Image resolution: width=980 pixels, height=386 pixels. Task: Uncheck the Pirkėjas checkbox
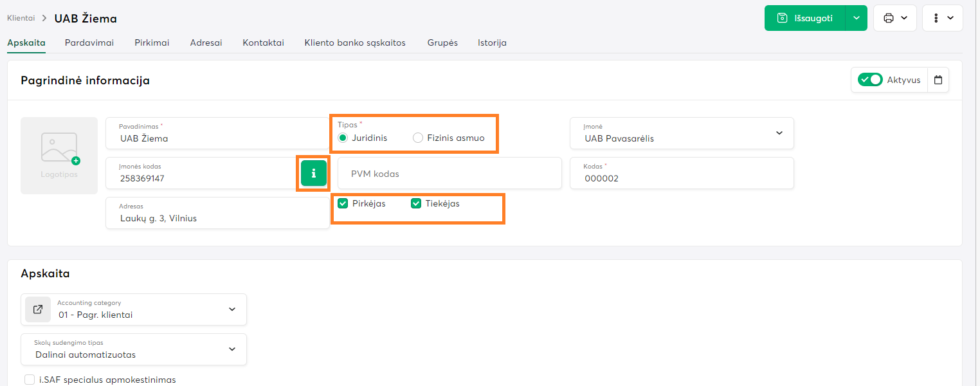point(343,204)
